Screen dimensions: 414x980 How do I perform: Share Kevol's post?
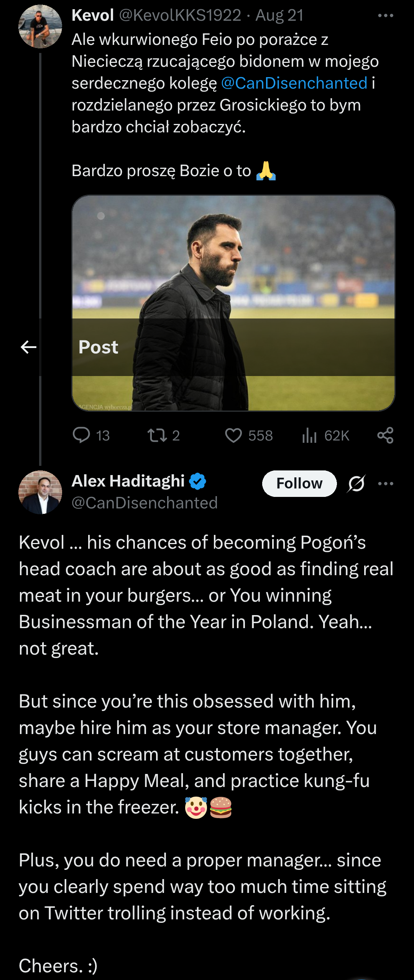point(385,436)
